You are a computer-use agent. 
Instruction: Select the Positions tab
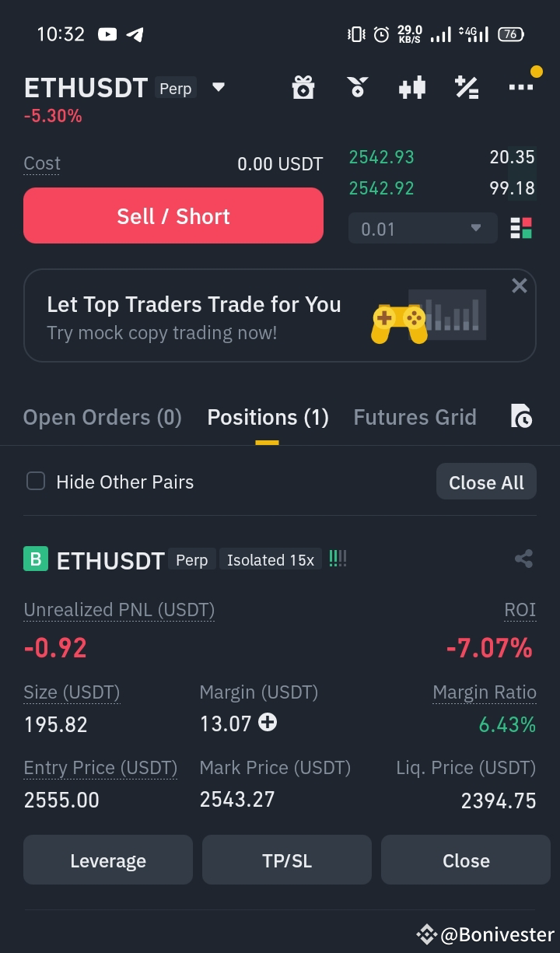(x=268, y=417)
